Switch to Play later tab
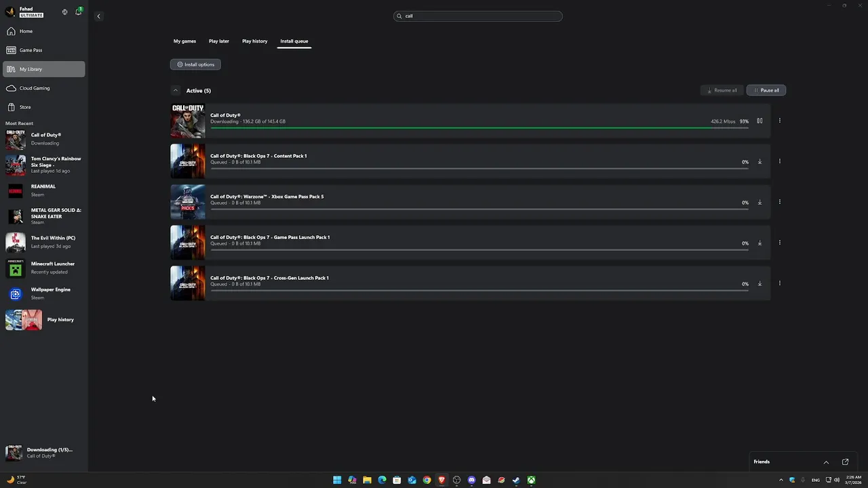Image resolution: width=868 pixels, height=488 pixels. 218,41
